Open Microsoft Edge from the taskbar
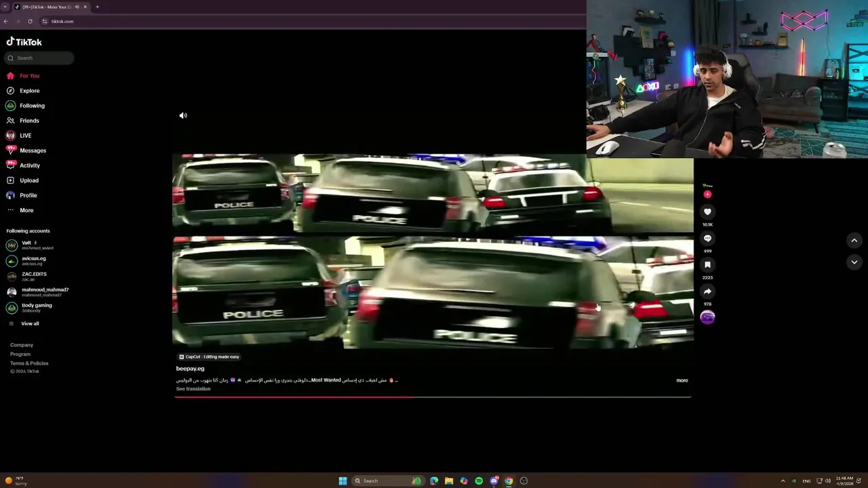868x488 pixels. [x=434, y=481]
